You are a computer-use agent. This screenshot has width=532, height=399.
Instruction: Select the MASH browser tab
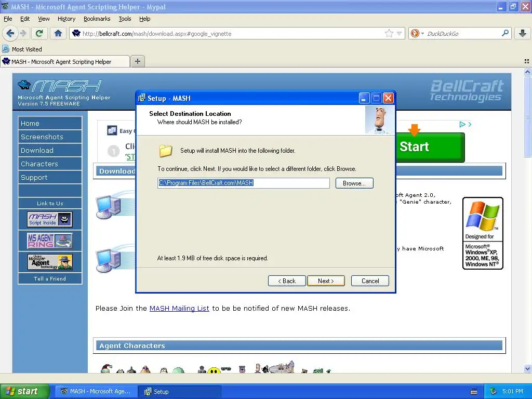click(x=65, y=61)
